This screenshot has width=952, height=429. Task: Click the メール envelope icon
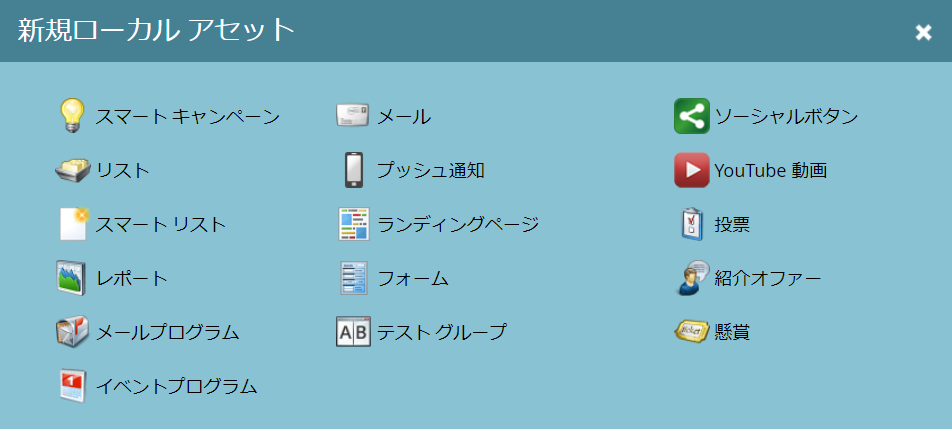(353, 115)
